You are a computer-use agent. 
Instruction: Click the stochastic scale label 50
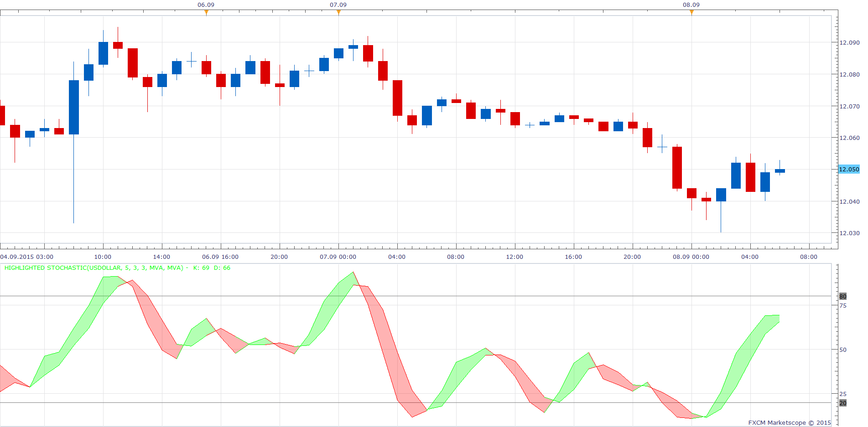point(843,350)
